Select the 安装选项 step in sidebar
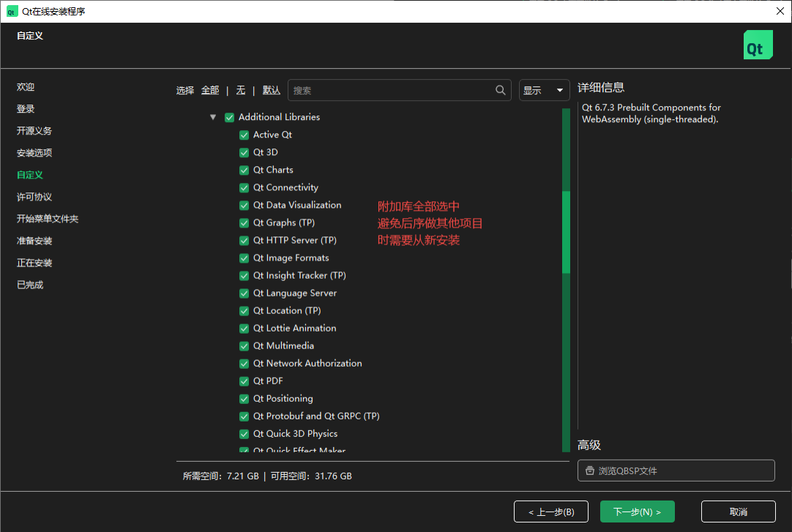Viewport: 792px width, 532px height. [x=34, y=153]
